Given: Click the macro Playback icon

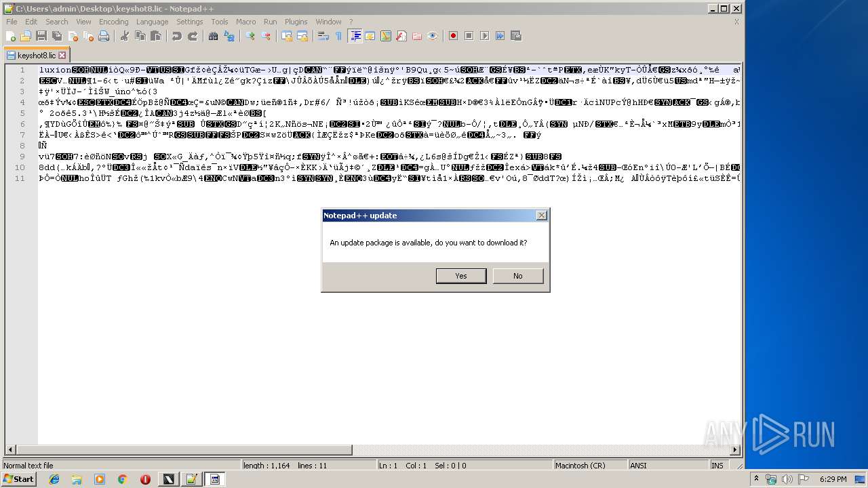Looking at the screenshot, I should [x=485, y=36].
